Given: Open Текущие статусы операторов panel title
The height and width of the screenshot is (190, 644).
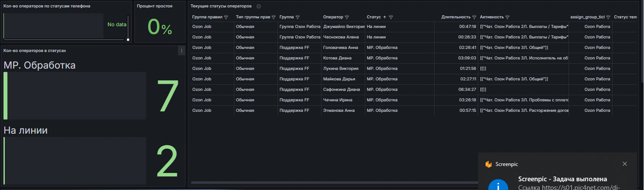Looking at the screenshot, I should [x=221, y=7].
